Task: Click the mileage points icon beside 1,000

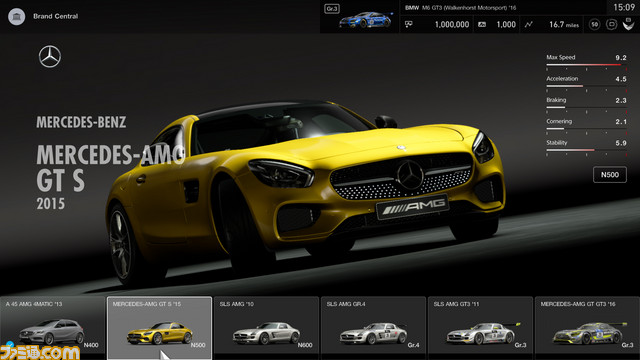Action: click(482, 24)
